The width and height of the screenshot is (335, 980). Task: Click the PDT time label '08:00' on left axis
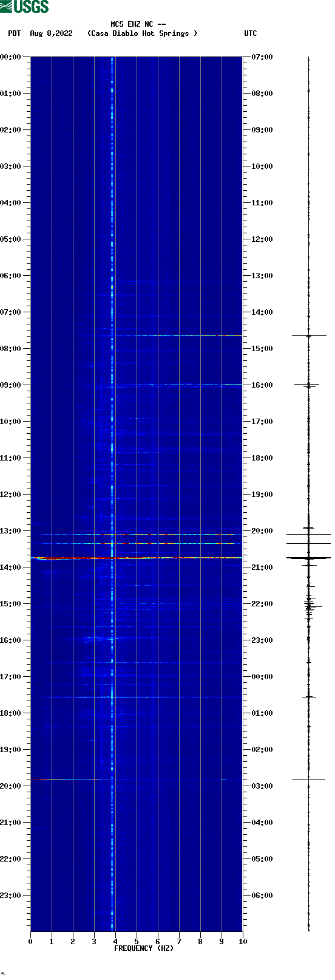[11, 349]
